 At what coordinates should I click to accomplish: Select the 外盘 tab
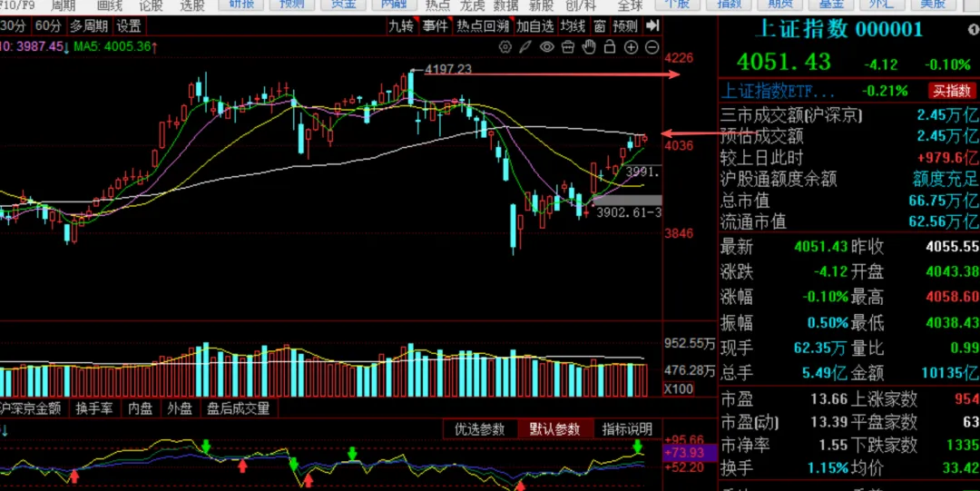tap(180, 408)
